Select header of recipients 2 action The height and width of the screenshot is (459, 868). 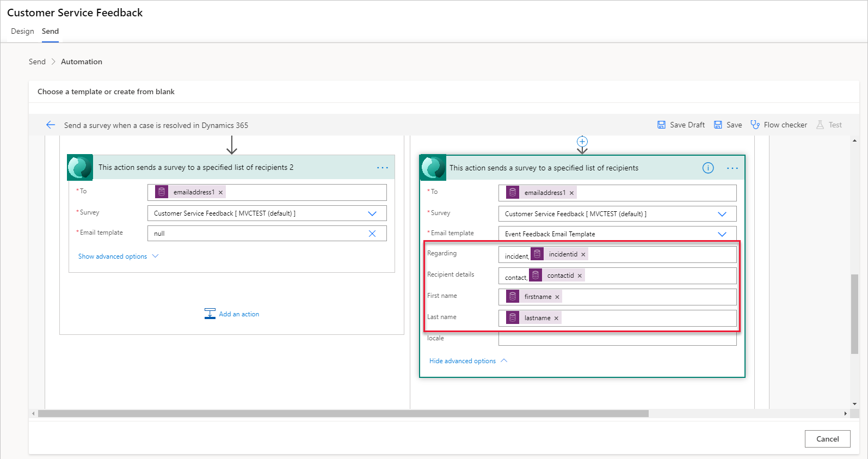[x=231, y=167]
